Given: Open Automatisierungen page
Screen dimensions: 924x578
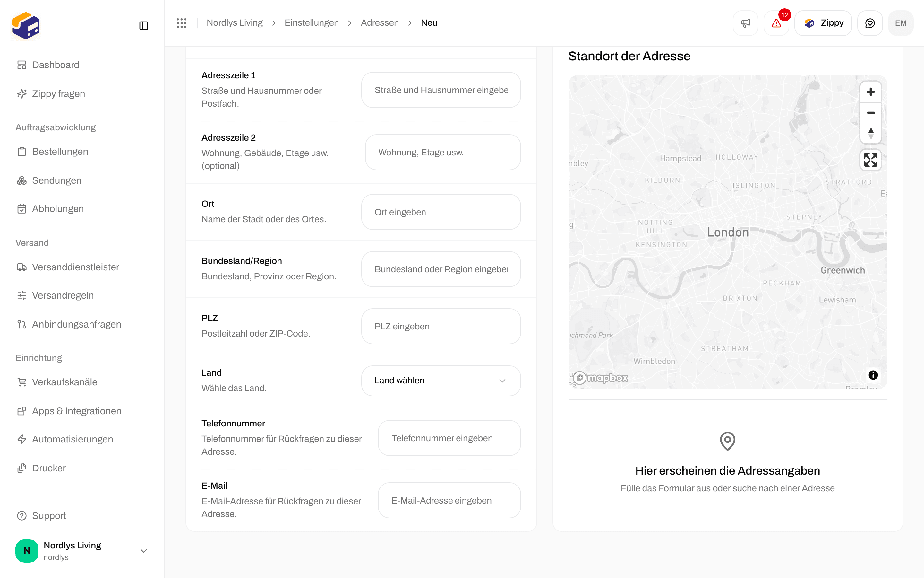Looking at the screenshot, I should [x=82, y=439].
